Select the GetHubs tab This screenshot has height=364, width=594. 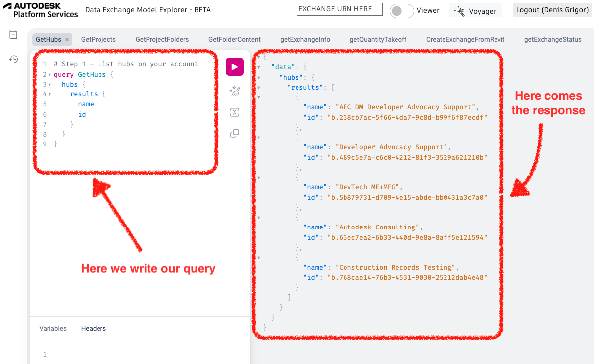[49, 40]
